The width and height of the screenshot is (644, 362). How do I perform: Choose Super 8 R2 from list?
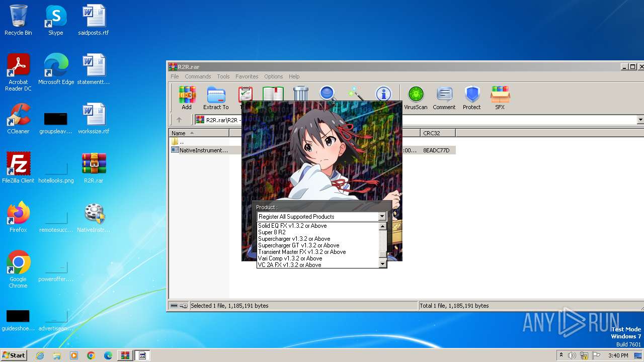coord(317,232)
